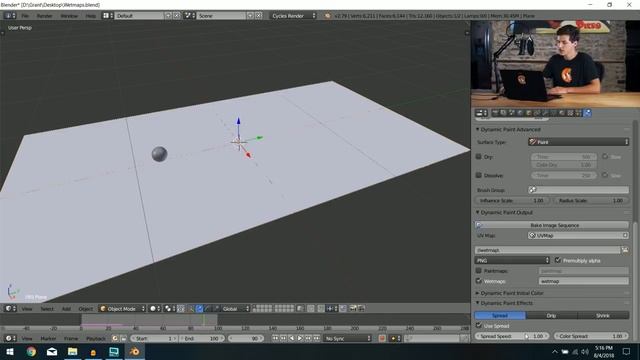Viewport: 640px width, 360px height.
Task: Select the scale manipulator icon
Action: (x=216, y=309)
